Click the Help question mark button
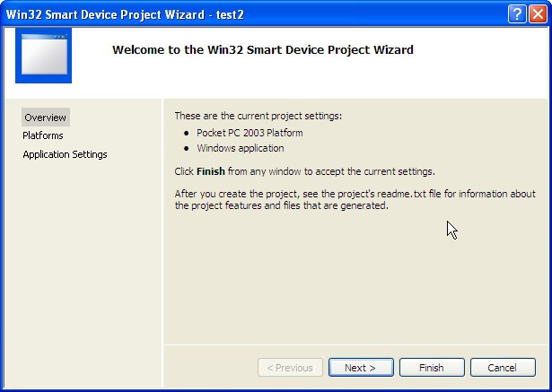552x392 pixels. coord(516,13)
